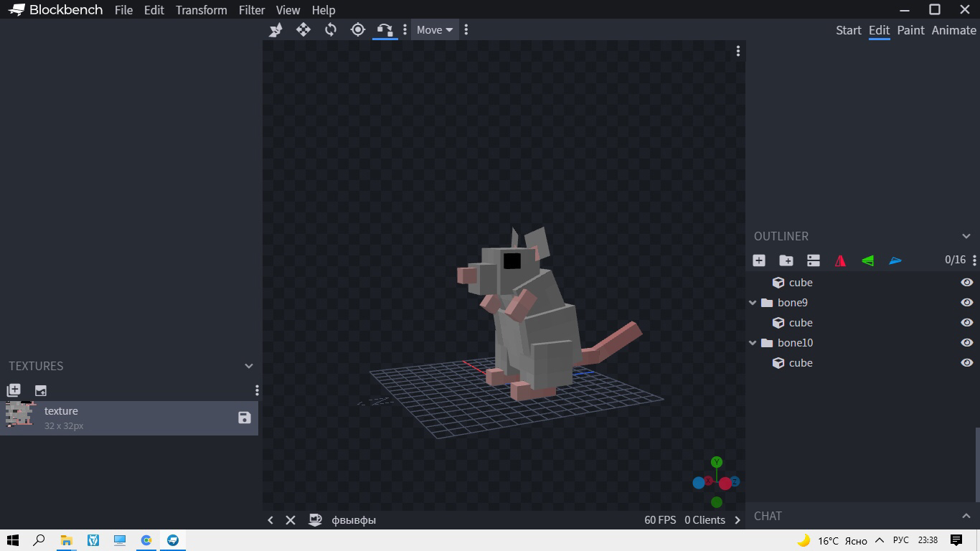Click the red X axis gizmo ball

pyautogui.click(x=725, y=484)
